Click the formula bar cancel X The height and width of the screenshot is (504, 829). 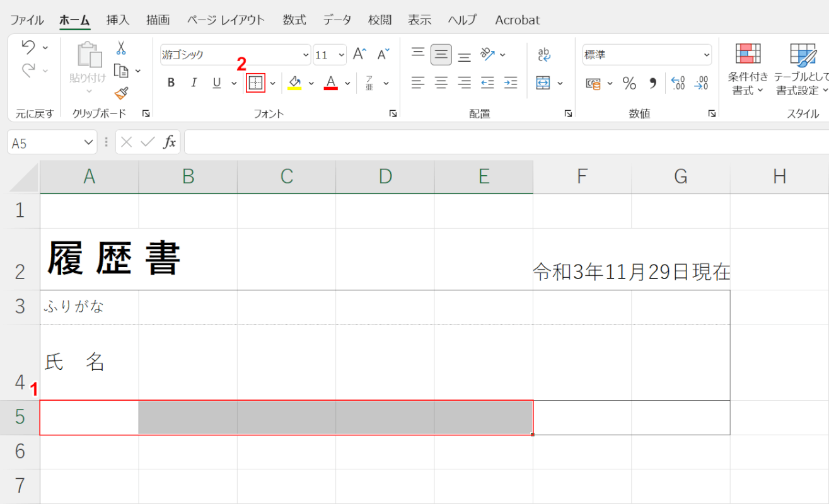(127, 142)
